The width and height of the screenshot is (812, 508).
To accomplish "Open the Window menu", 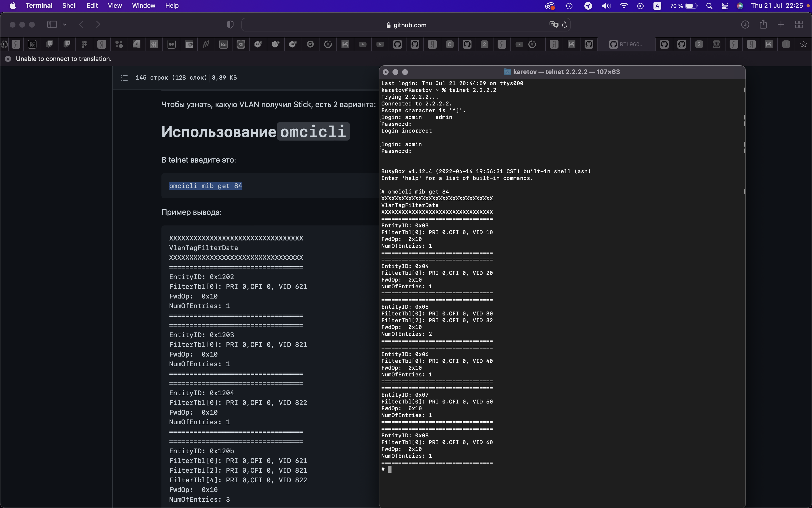I will tap(144, 6).
